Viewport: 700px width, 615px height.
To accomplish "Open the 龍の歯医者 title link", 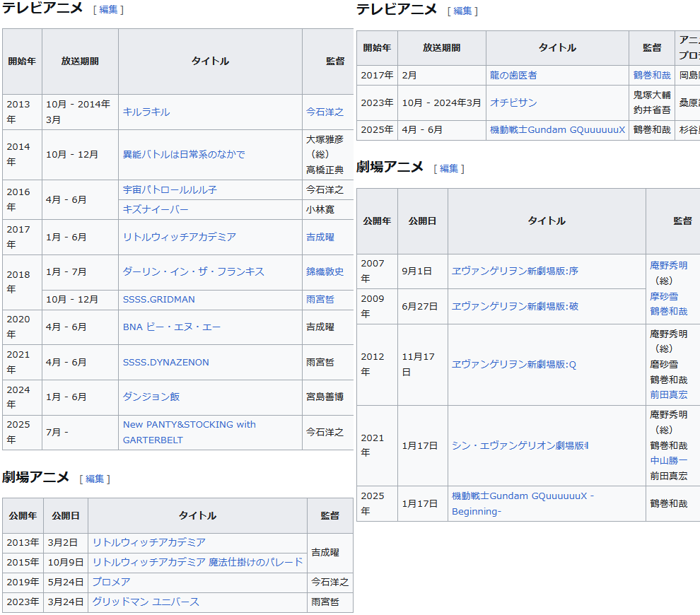I will coord(513,76).
